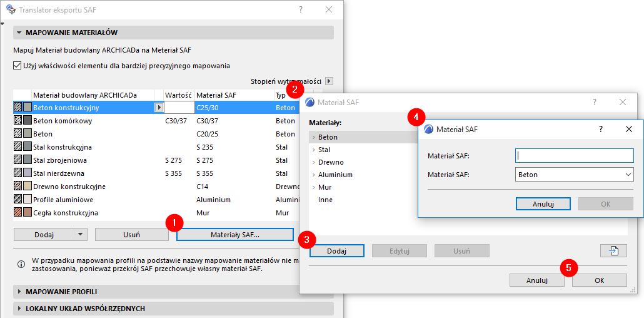Click the help question mark of Translator eksportu SAF
The height and width of the screenshot is (318, 644).
point(301,10)
